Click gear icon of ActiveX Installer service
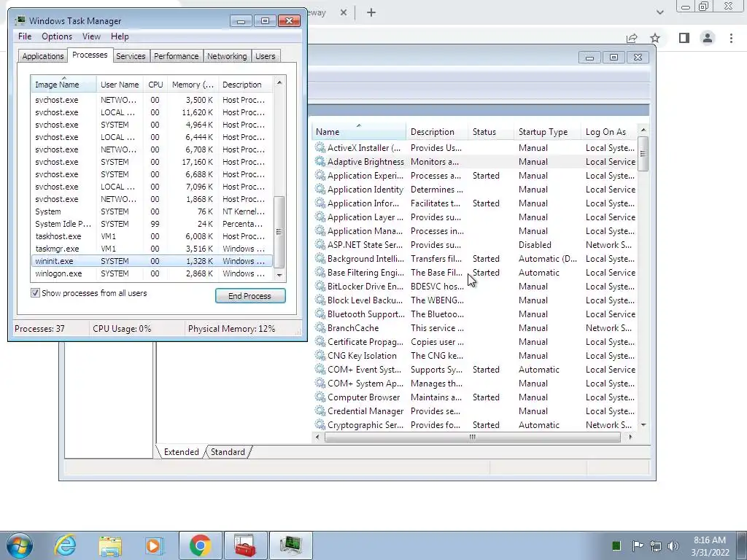This screenshot has height=560, width=747. pyautogui.click(x=320, y=147)
